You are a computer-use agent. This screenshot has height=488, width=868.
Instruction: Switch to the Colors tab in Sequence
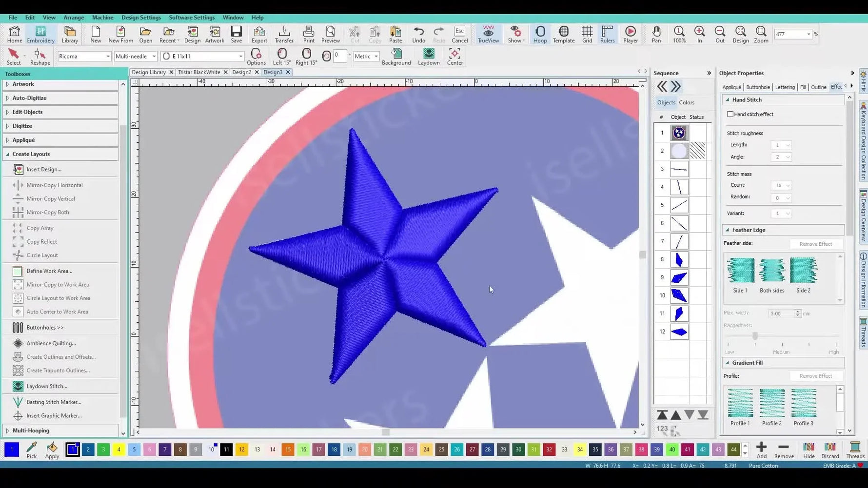(x=687, y=102)
